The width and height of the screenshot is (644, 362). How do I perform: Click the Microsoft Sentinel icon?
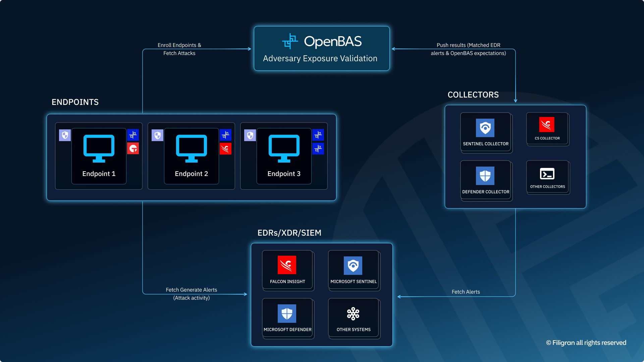click(353, 265)
